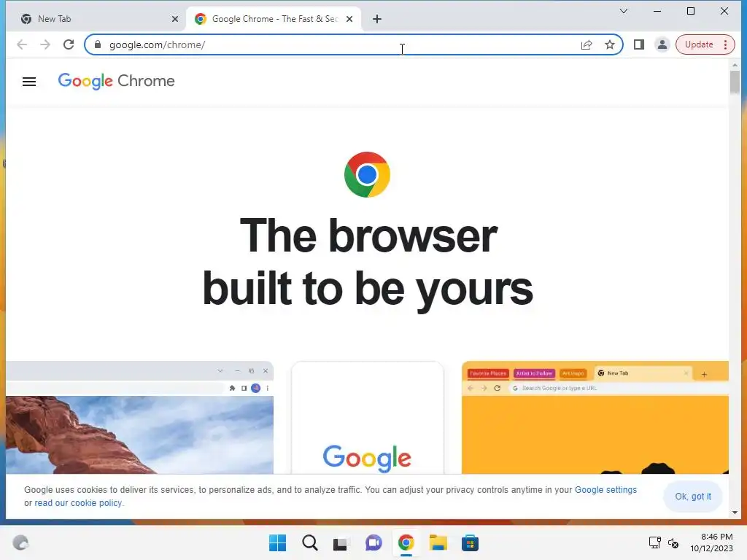Screen dimensions: 747x560
Task: Open the Chrome three-dot menu
Action: pos(725,44)
